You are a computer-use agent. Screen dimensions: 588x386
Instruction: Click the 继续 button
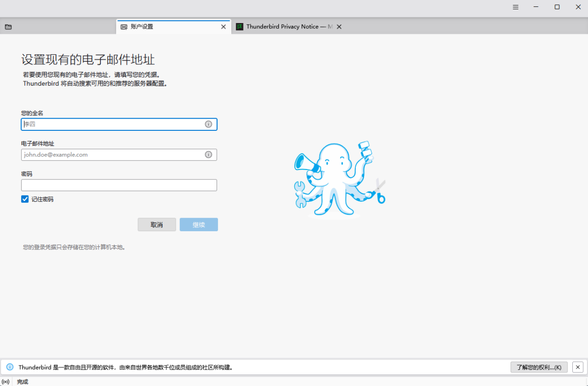coord(198,225)
